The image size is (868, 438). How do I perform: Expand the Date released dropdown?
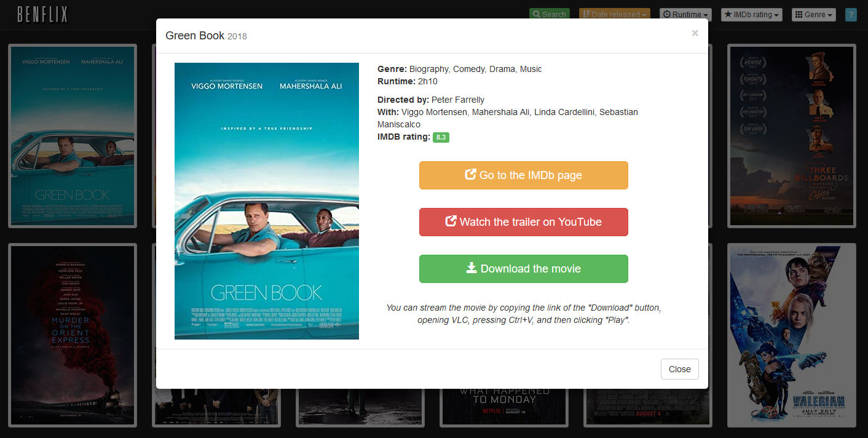pos(615,14)
